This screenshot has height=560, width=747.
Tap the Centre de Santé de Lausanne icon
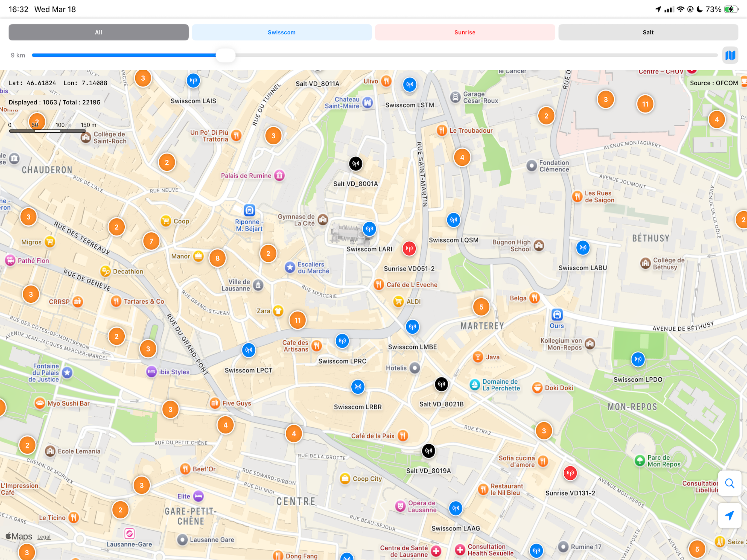(x=436, y=551)
